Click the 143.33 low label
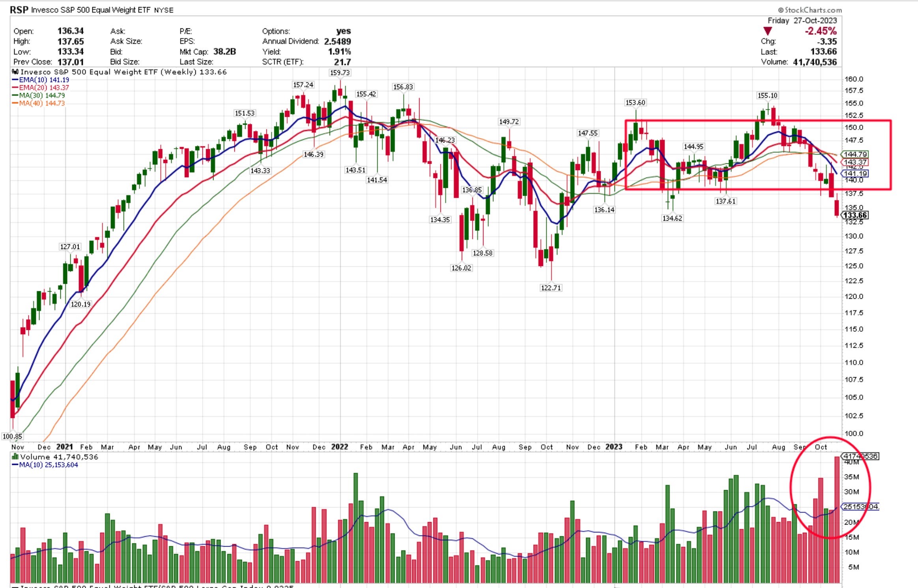 tap(260, 170)
